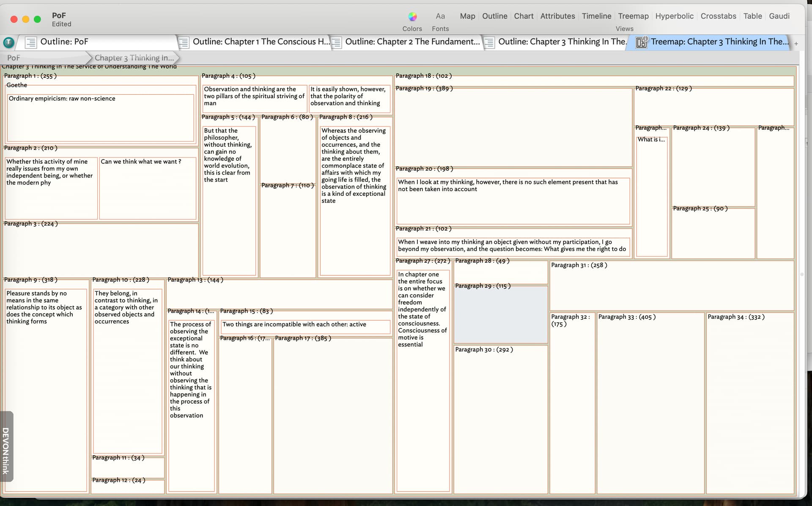
Task: Add a new tab with the plus button
Action: pos(796,44)
